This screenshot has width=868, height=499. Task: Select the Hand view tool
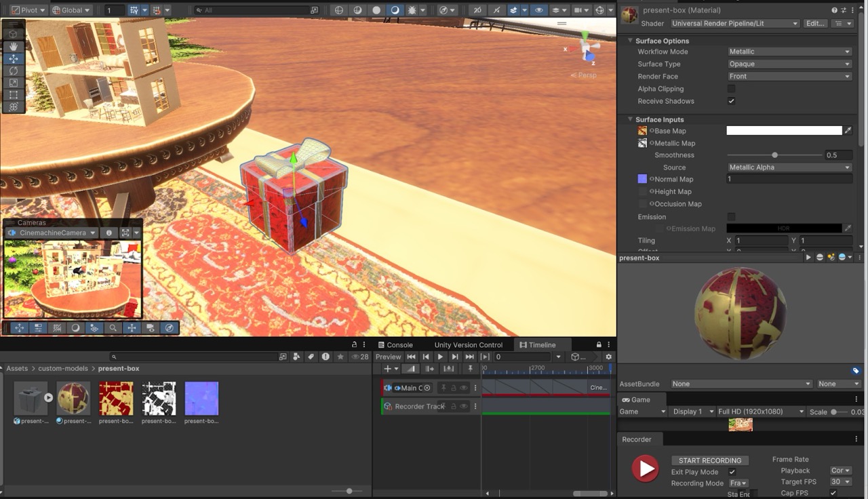[14, 46]
